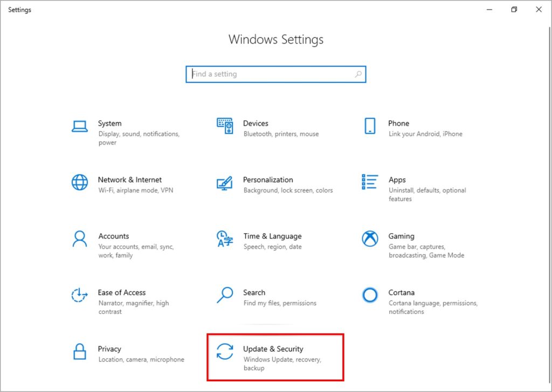This screenshot has height=392, width=552.
Task: Open the Search category title
Action: pos(254,292)
